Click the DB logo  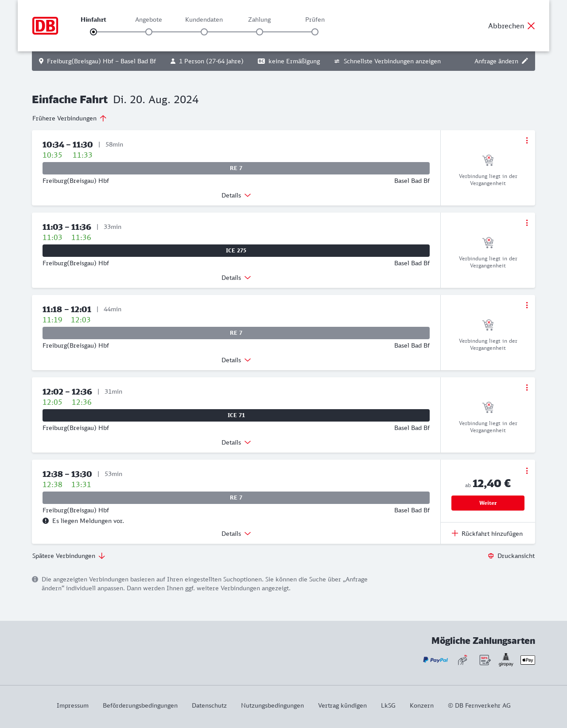[45, 26]
